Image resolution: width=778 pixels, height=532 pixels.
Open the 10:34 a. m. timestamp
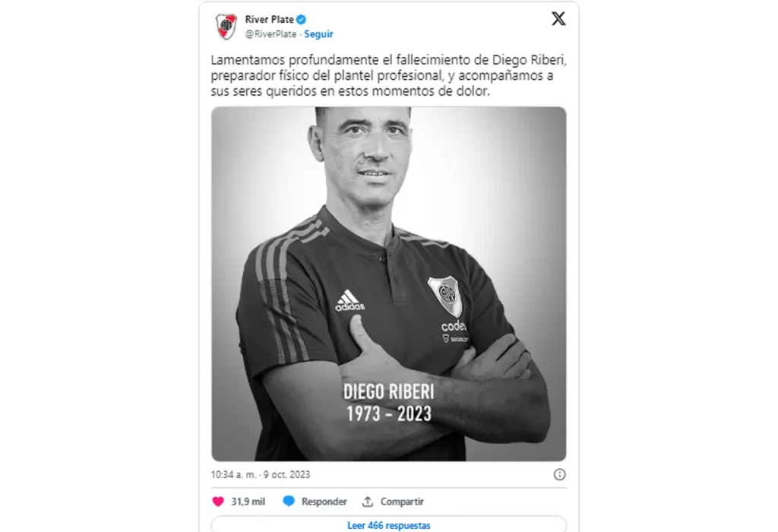click(261, 474)
